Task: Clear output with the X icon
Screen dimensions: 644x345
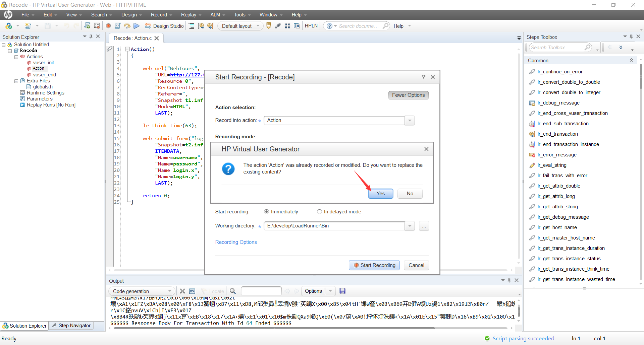Action: (182, 291)
